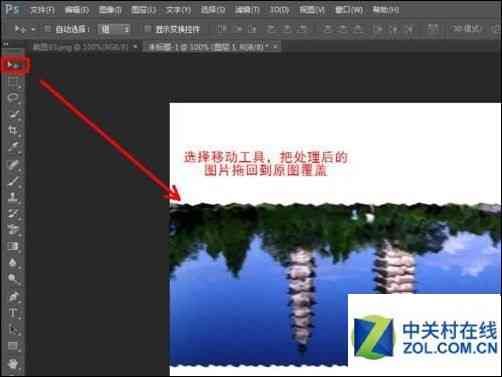Select the Eraser tool
This screenshot has width=502, height=377.
(x=13, y=229)
